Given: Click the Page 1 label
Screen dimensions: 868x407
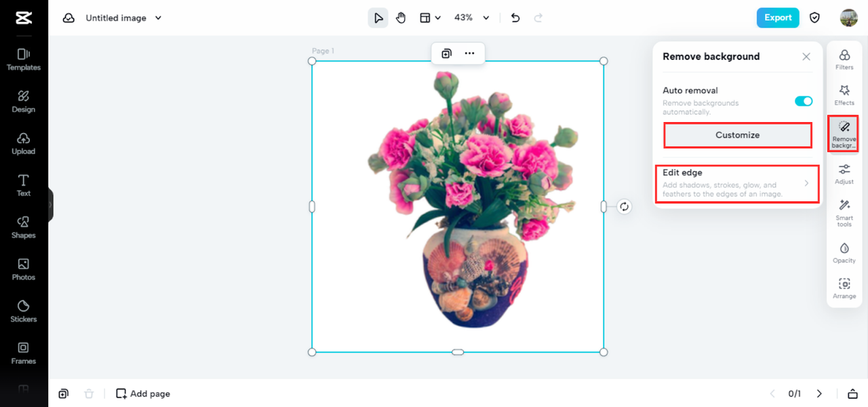Looking at the screenshot, I should [x=323, y=51].
